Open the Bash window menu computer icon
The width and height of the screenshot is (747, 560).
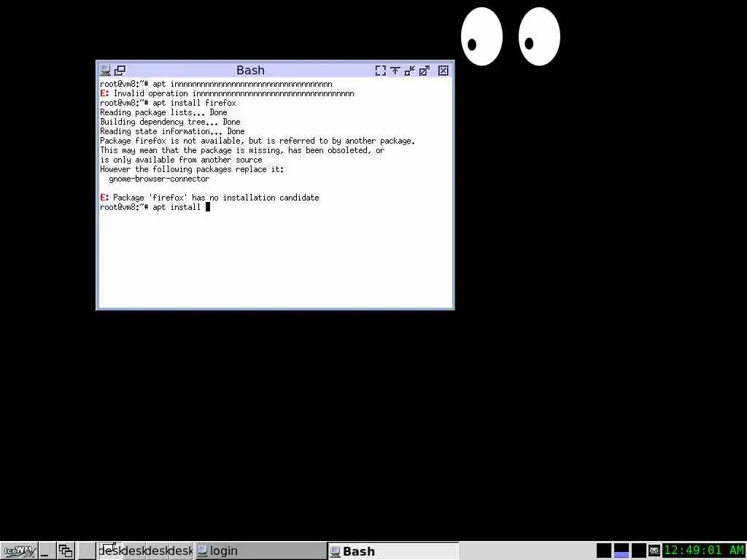(105, 71)
